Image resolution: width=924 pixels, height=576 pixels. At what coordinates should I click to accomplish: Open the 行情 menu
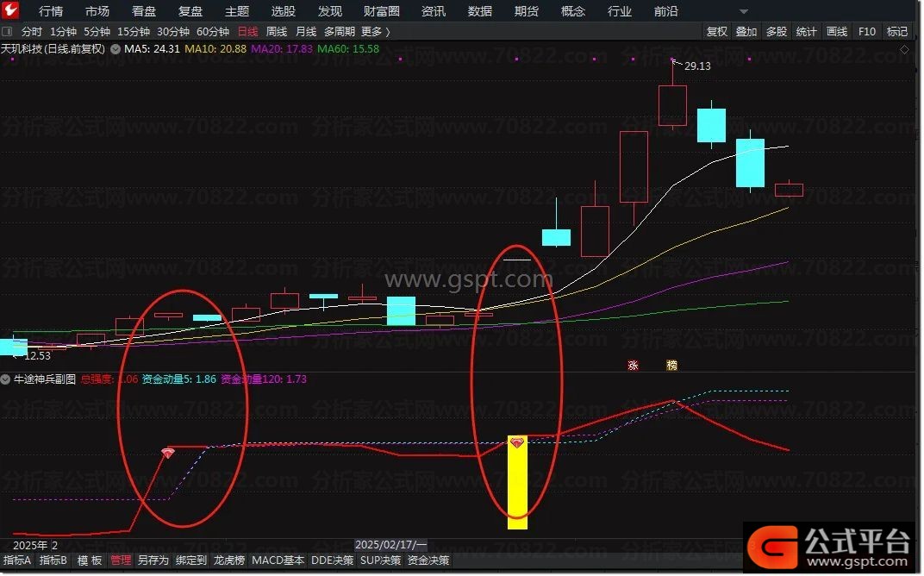51,12
